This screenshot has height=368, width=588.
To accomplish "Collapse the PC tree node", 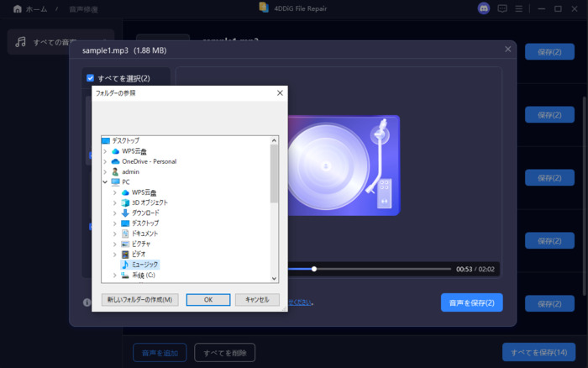I will pos(105,181).
